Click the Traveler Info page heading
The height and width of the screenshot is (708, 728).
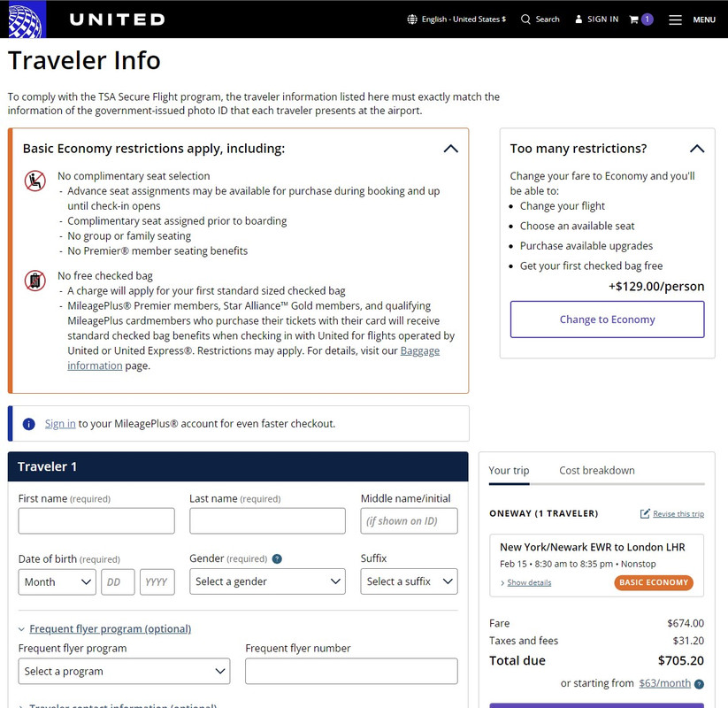click(x=84, y=60)
